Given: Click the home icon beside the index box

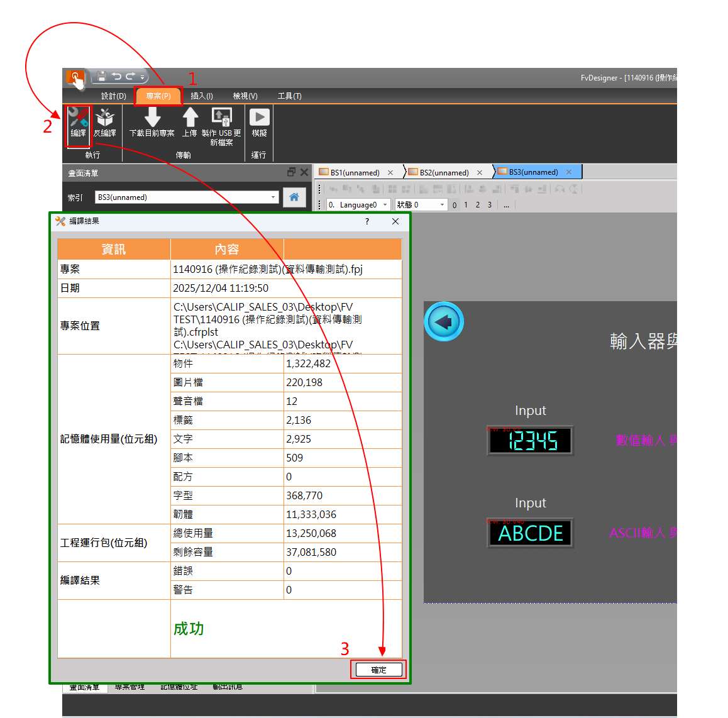Looking at the screenshot, I should coord(294,197).
